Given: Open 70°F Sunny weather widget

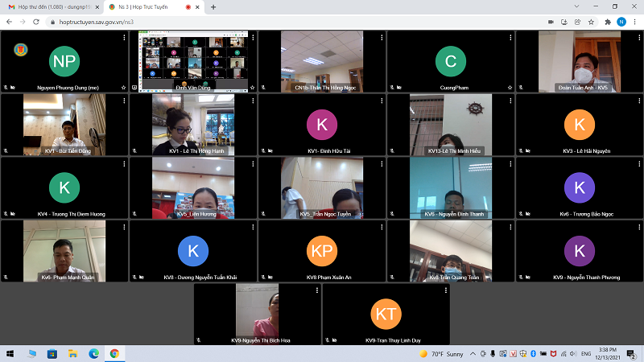Looking at the screenshot, I should (x=441, y=354).
